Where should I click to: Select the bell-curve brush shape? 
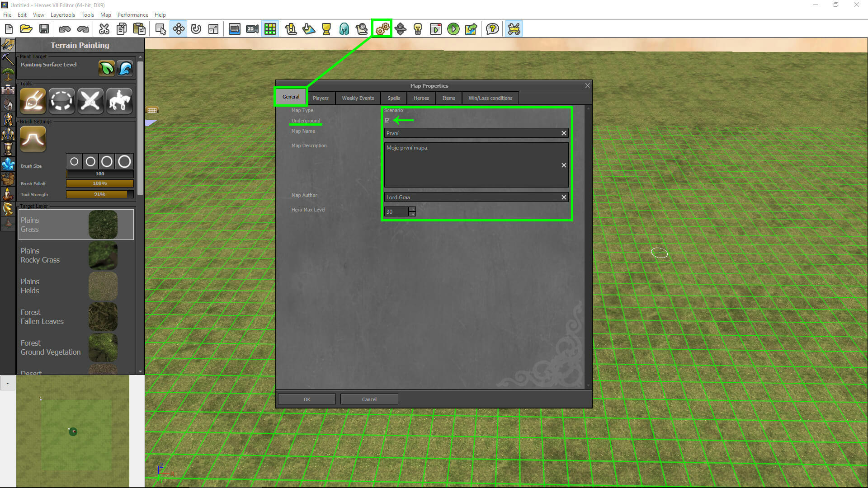33,139
